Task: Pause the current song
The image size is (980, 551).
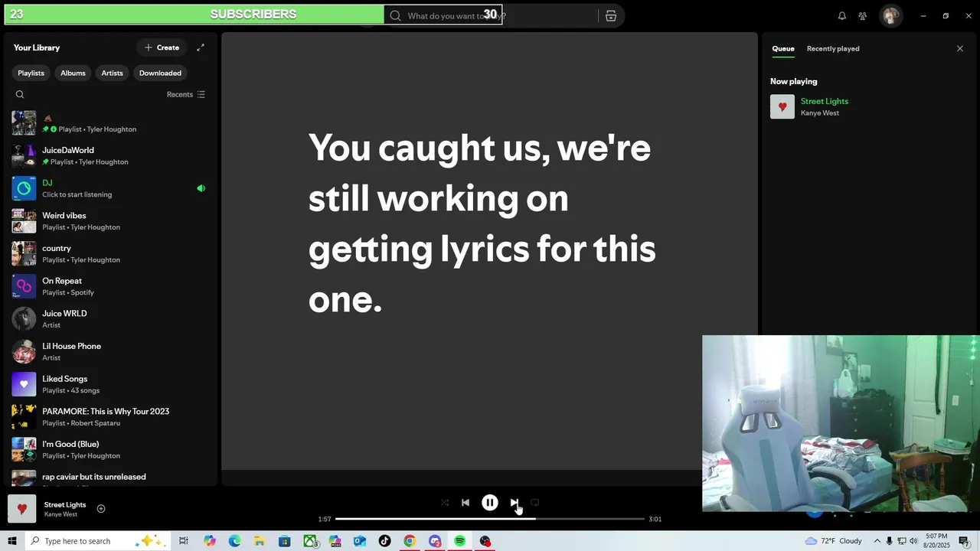Action: coord(490,503)
